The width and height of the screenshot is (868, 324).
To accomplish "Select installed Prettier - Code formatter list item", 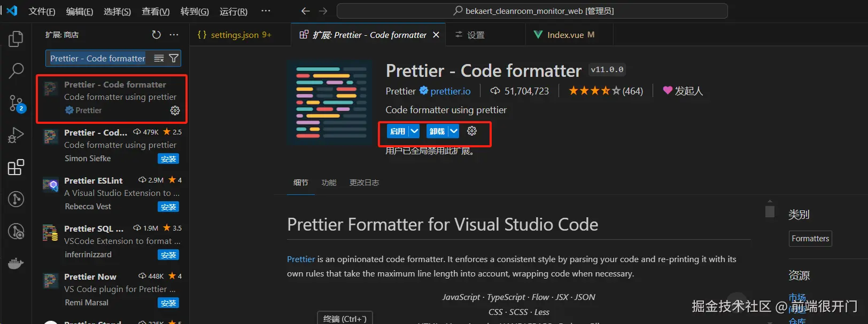I will pos(111,99).
